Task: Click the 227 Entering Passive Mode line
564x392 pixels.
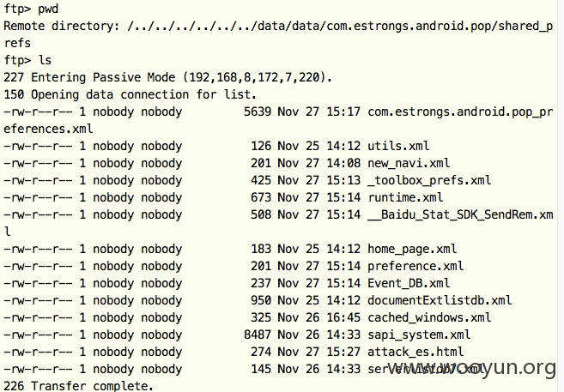Action: 167,77
